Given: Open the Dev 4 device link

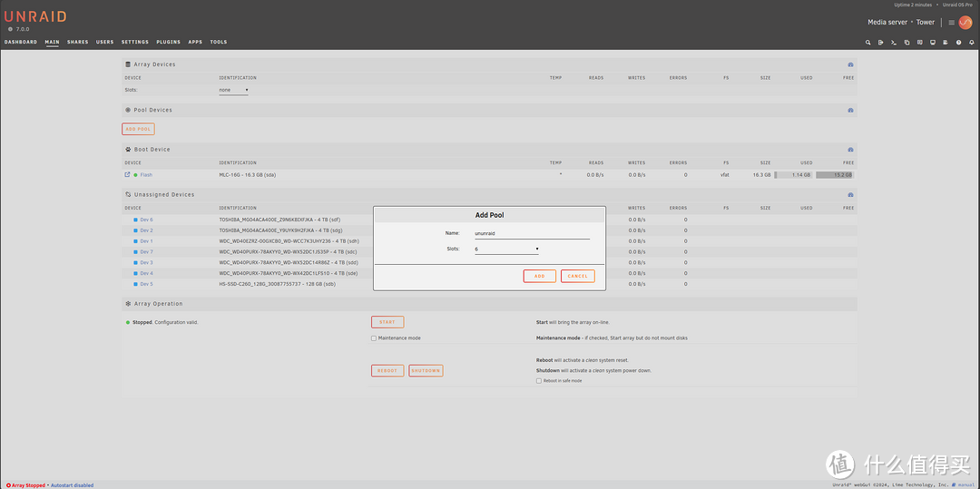Looking at the screenshot, I should pyautogui.click(x=146, y=273).
